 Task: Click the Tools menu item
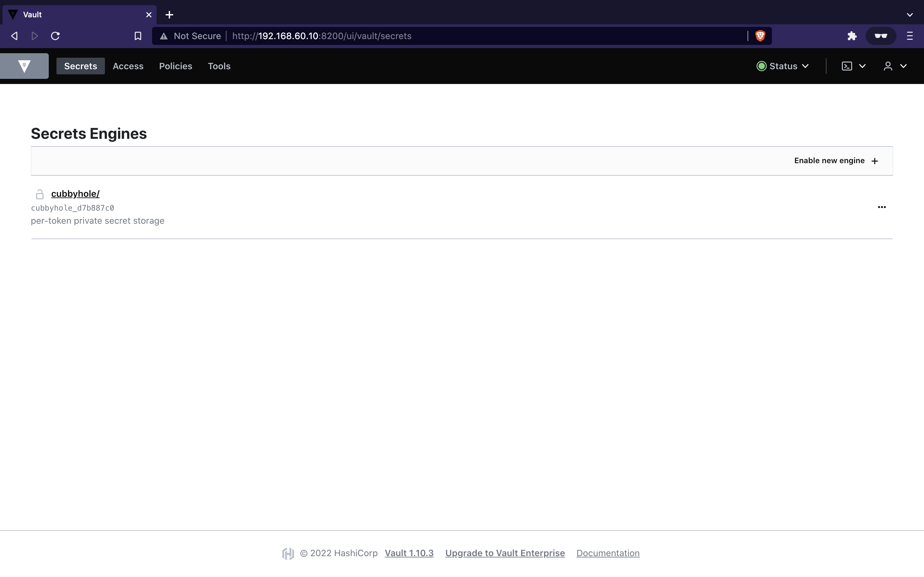(x=219, y=66)
